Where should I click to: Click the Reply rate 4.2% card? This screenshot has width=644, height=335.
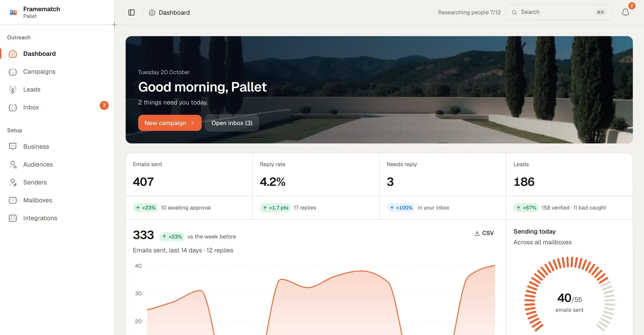click(x=316, y=174)
